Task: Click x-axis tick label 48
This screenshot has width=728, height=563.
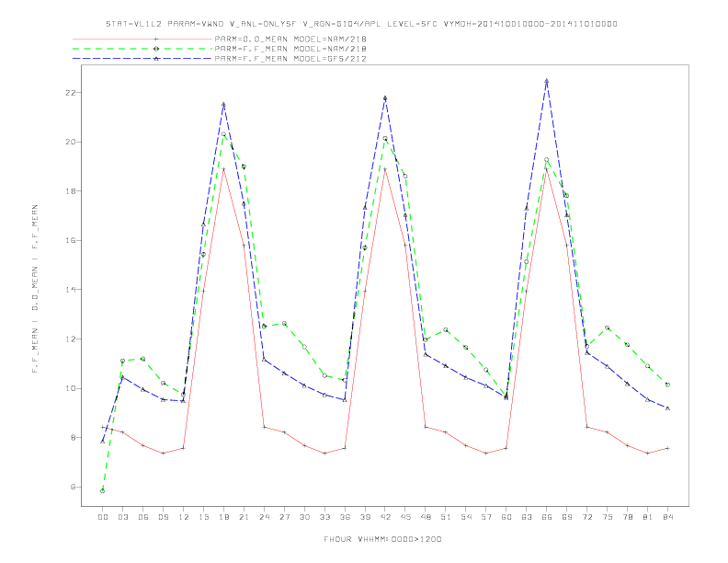Action: click(x=426, y=517)
